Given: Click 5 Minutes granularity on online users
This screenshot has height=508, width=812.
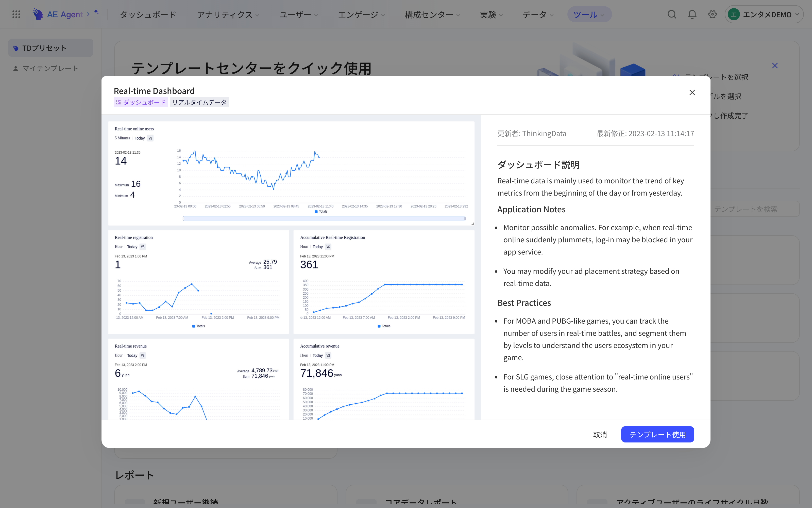Looking at the screenshot, I should coord(122,138).
